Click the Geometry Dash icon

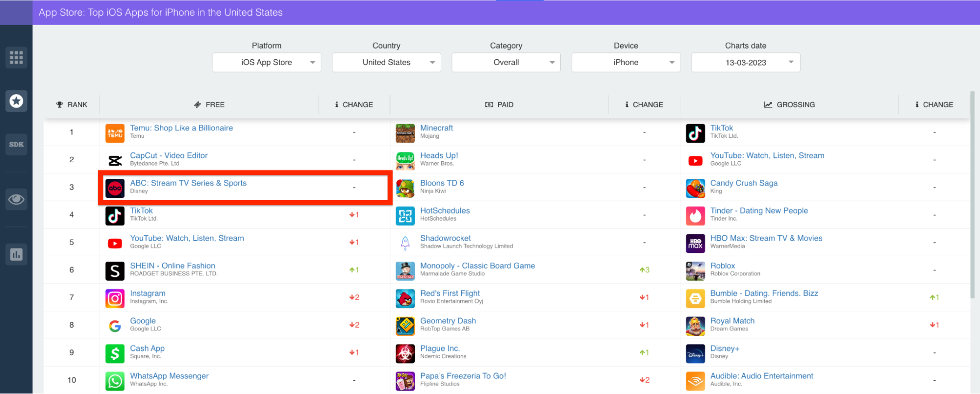pos(405,326)
